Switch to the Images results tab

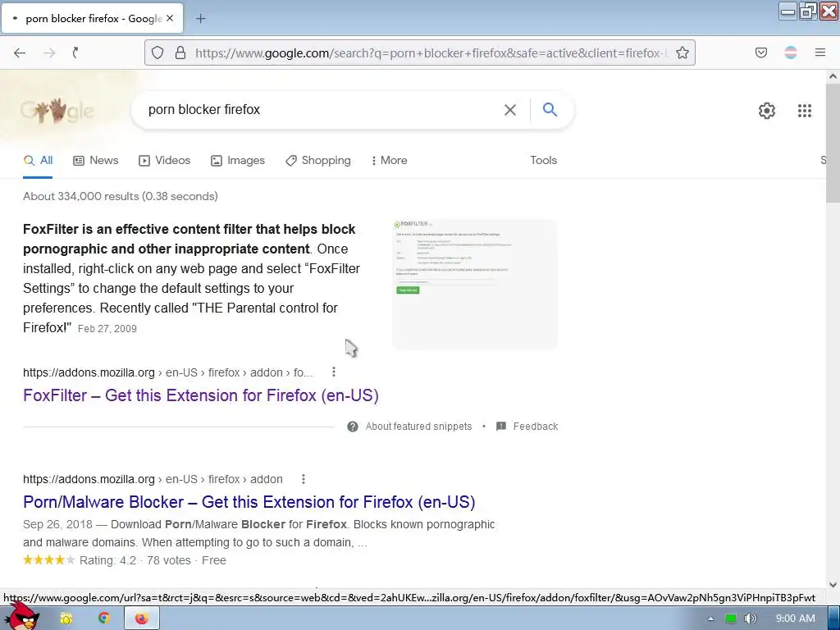pos(238,160)
